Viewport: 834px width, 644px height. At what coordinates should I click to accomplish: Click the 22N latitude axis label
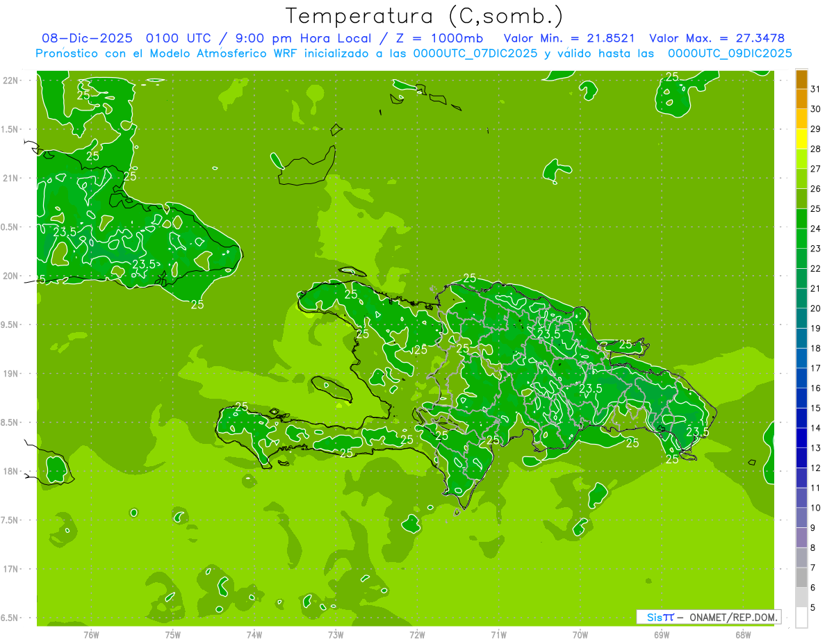coord(11,81)
